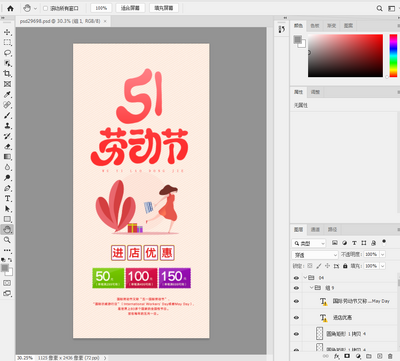The height and width of the screenshot is (361, 400).
Task: Select the History Brush tool
Action: coord(7,136)
